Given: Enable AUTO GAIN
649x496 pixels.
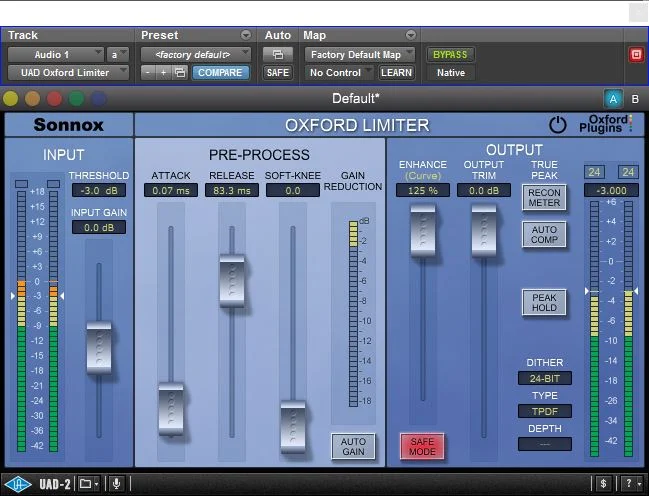Looking at the screenshot, I should click(353, 446).
